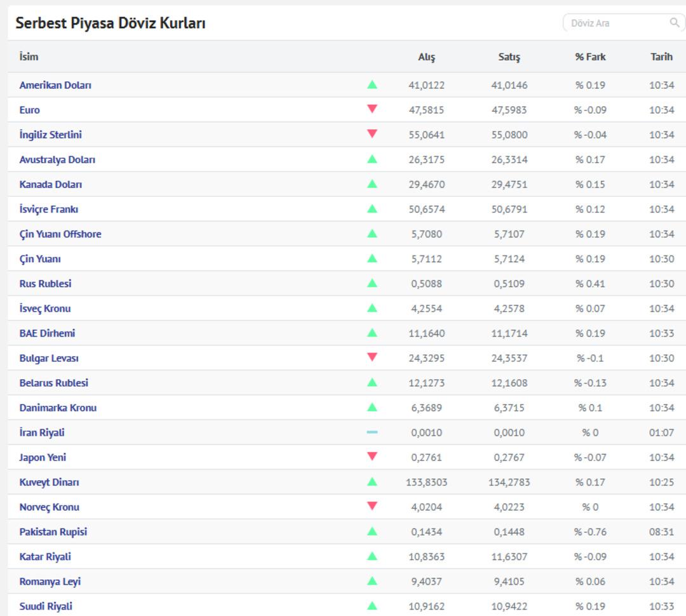This screenshot has width=686, height=616.
Task: Click up arrow in Danimarka Kronu row
Action: point(372,407)
